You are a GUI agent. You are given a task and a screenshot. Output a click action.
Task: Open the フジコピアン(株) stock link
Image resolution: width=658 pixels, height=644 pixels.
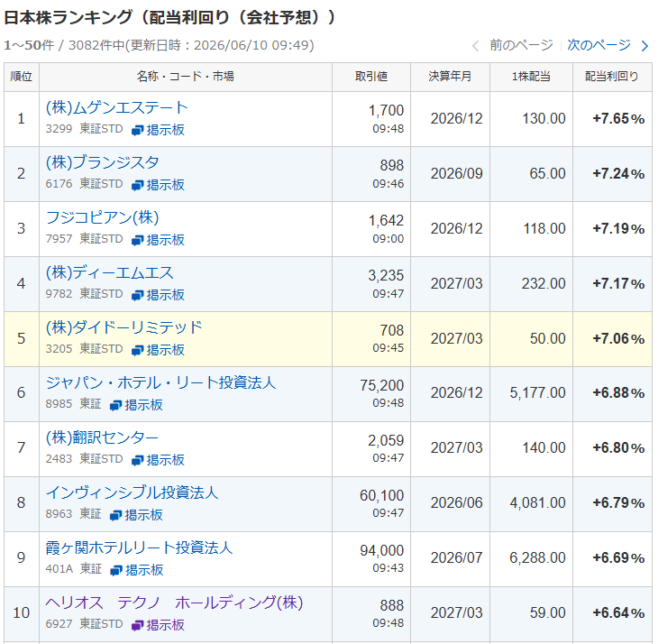103,218
